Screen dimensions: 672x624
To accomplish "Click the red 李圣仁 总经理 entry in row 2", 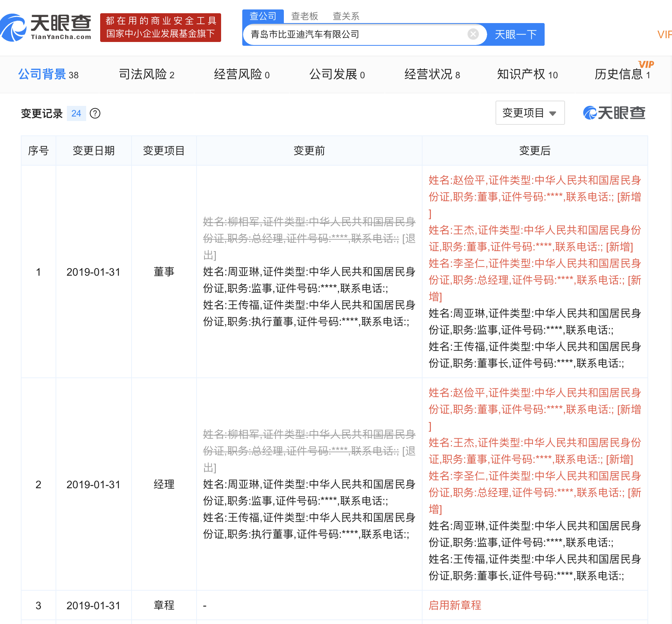I will (x=535, y=492).
